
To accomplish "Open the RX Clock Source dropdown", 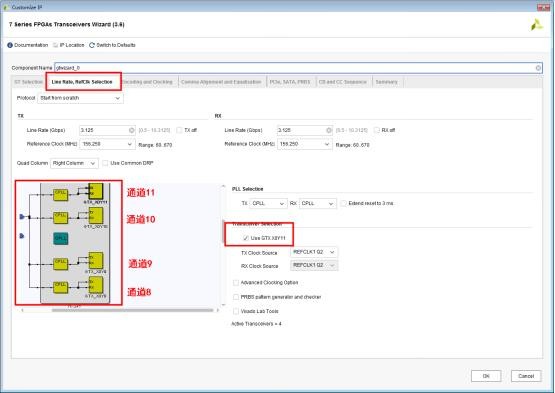I will 314,265.
